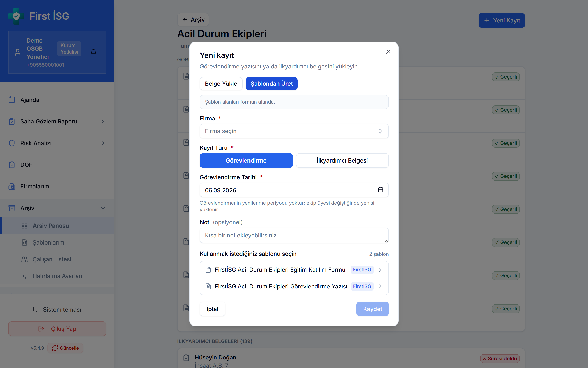Click the user profile avatar icon
Image resolution: width=588 pixels, height=368 pixels.
coord(18,52)
